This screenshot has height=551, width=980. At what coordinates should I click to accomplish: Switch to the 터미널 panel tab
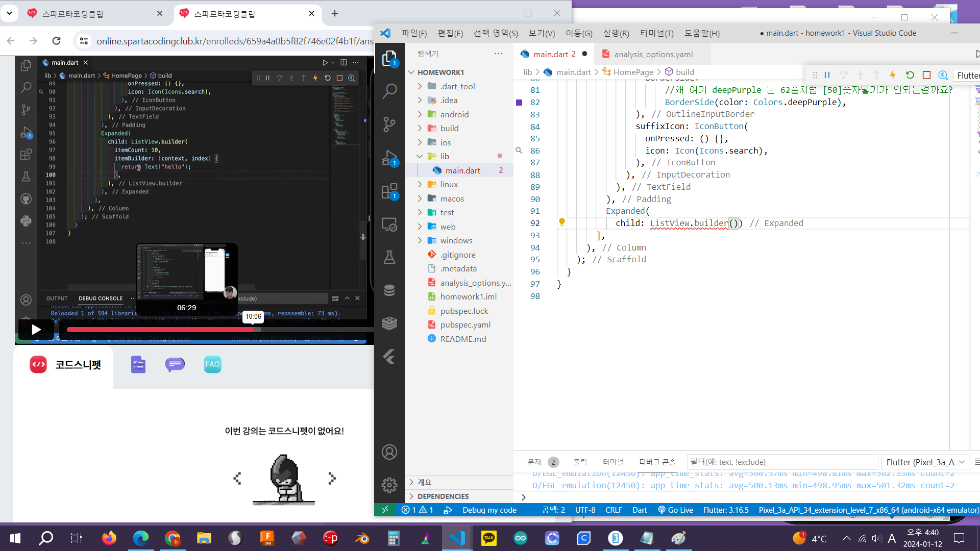(x=613, y=462)
